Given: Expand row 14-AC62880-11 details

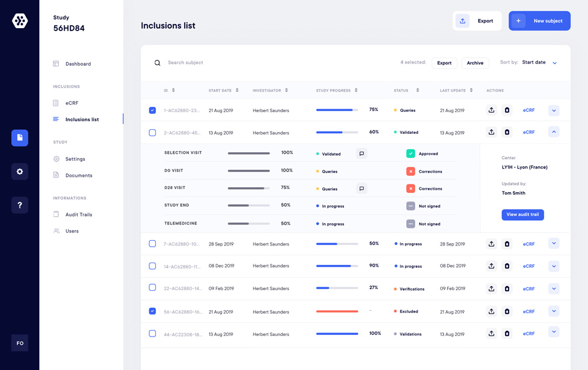Looking at the screenshot, I should click(x=554, y=266).
